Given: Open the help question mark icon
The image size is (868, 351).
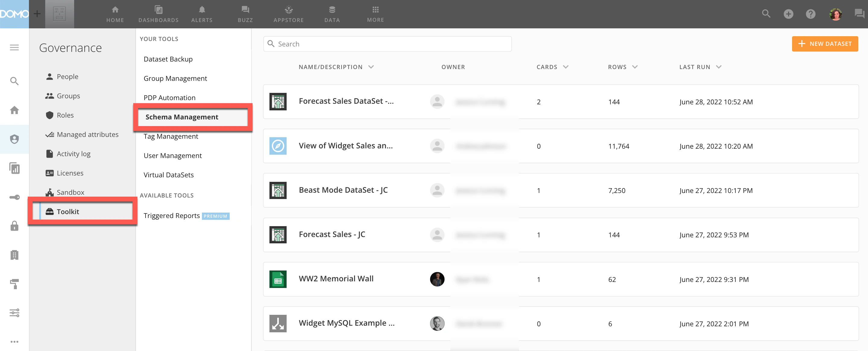Looking at the screenshot, I should (811, 14).
